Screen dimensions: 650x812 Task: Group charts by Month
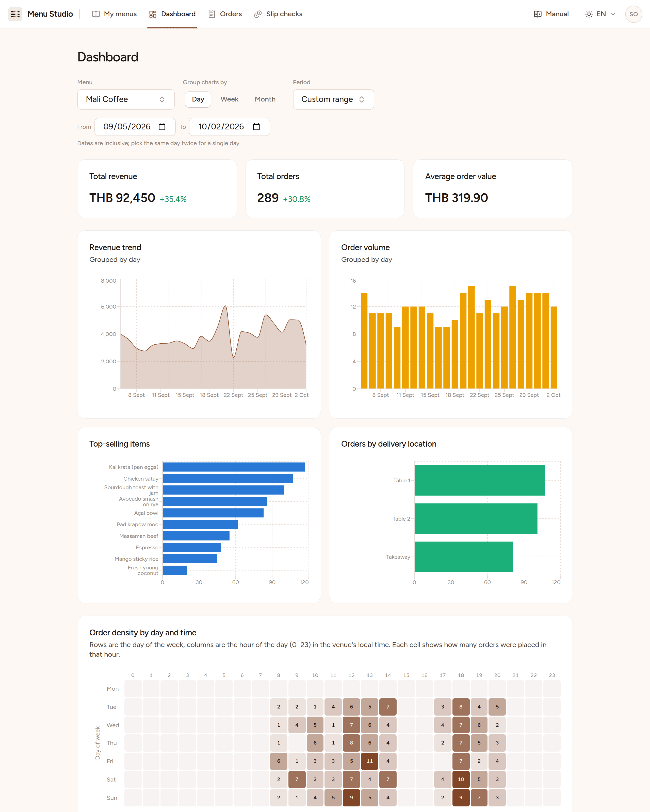[265, 99]
